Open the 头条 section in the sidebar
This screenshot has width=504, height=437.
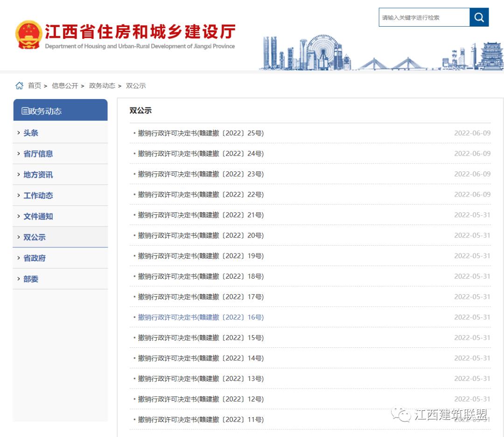(x=30, y=133)
